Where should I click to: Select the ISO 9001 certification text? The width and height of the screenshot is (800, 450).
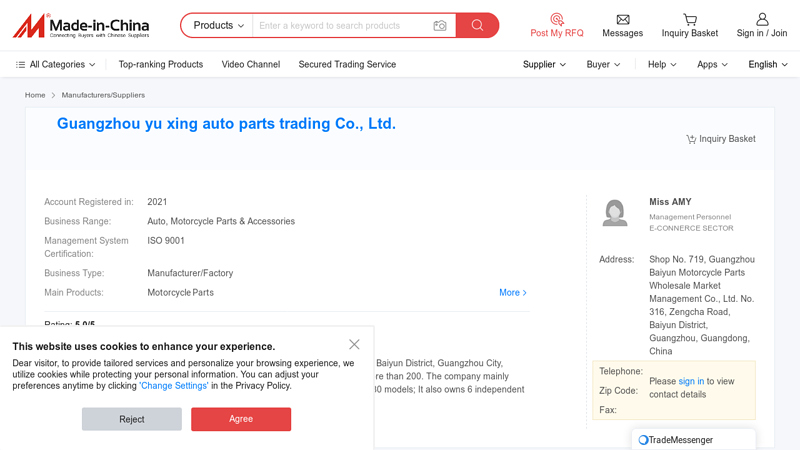[166, 241]
